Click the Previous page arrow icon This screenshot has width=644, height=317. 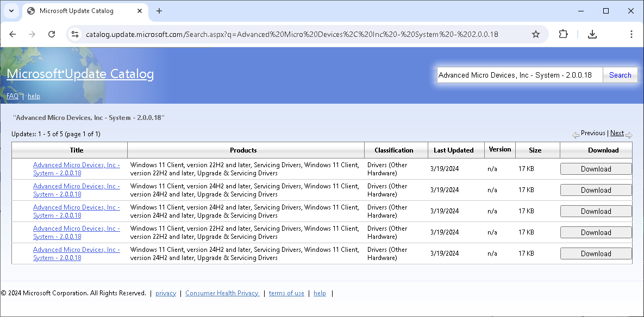pyautogui.click(x=576, y=135)
